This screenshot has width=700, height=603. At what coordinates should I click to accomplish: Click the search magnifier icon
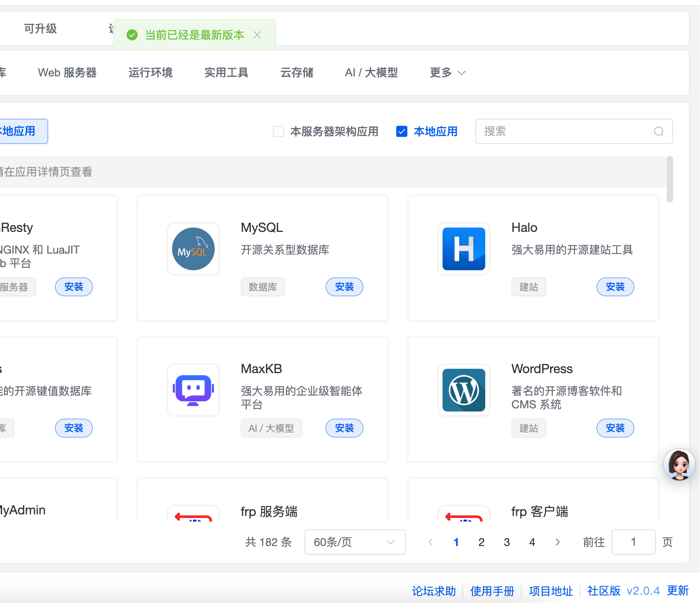[x=658, y=131]
